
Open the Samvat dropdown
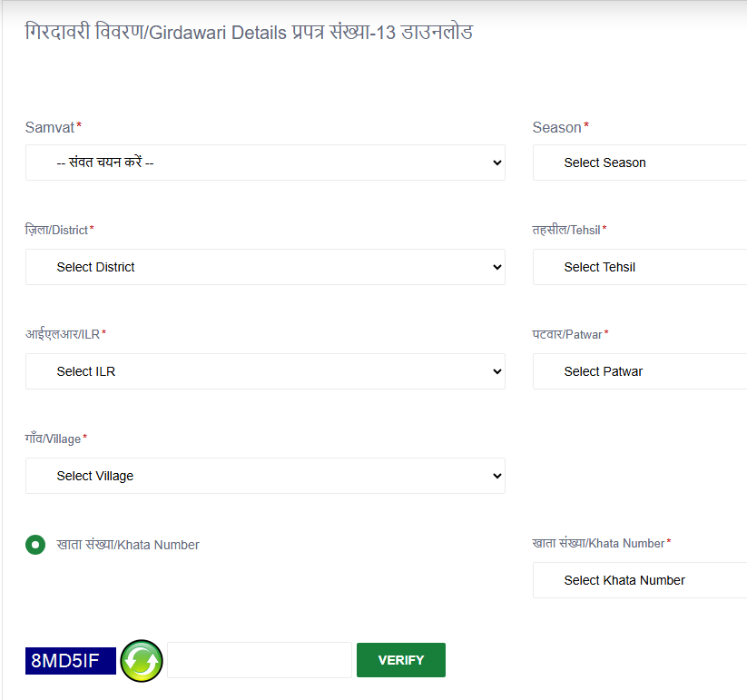(x=265, y=163)
